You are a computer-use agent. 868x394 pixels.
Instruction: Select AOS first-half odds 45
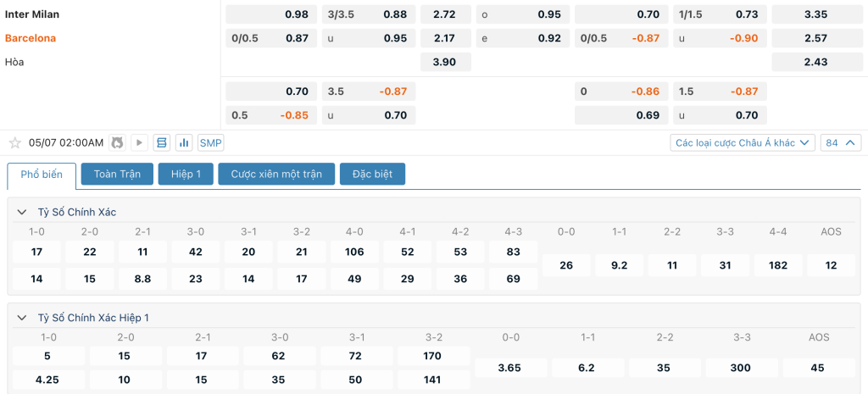[x=819, y=368]
